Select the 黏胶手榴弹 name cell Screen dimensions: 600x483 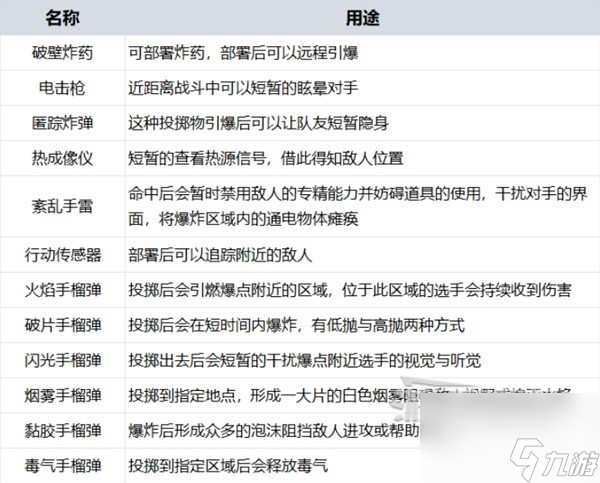pos(63,431)
